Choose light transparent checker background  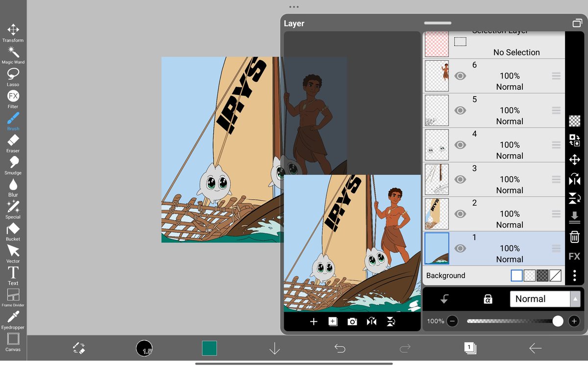530,275
